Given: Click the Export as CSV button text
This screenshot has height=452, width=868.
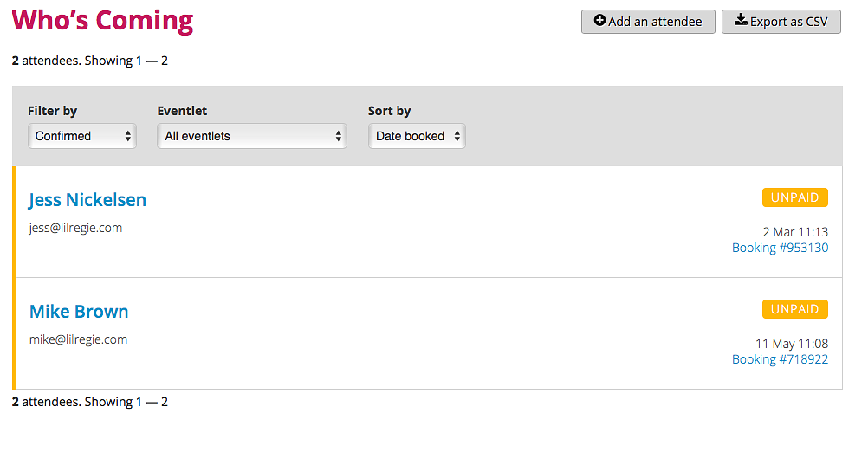Looking at the screenshot, I should tap(789, 22).
